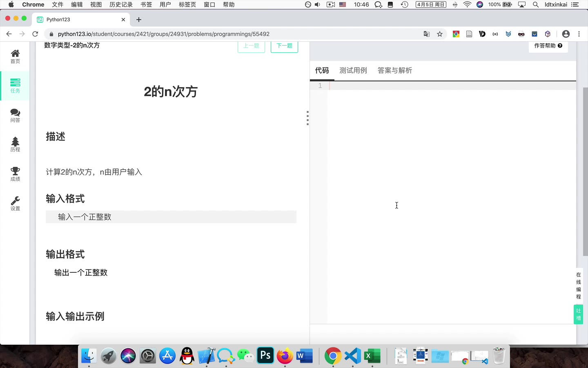
Task: Expand Chrome's three-dot menu
Action: 579,34
